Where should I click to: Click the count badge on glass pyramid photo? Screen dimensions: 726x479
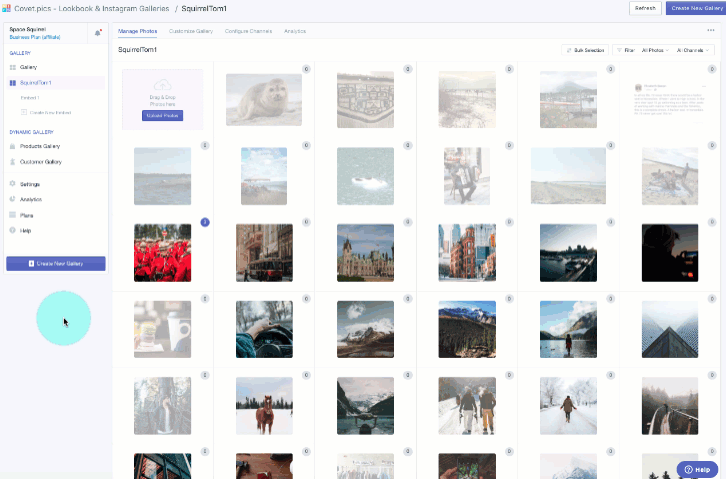point(712,299)
